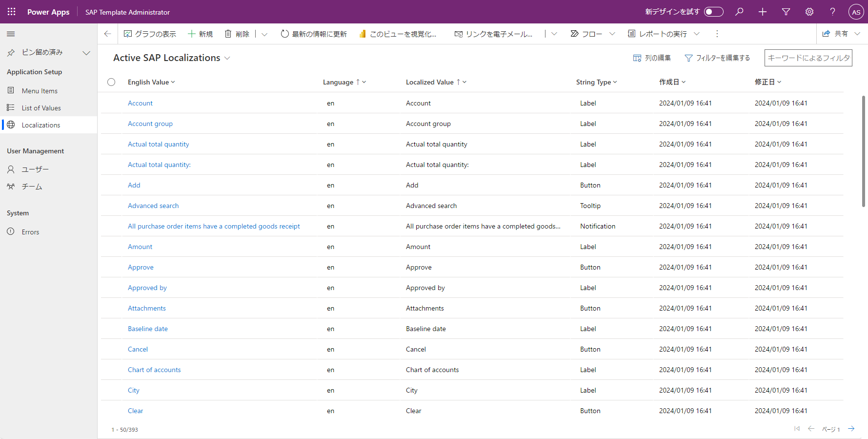This screenshot has height=439, width=868.
Task: Expand the ピン留め済み pinned section chevron
Action: point(86,53)
